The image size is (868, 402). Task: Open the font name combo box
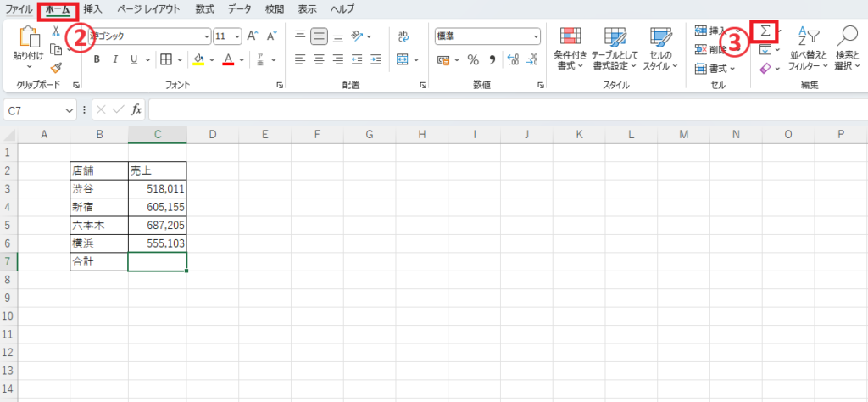pyautogui.click(x=149, y=36)
